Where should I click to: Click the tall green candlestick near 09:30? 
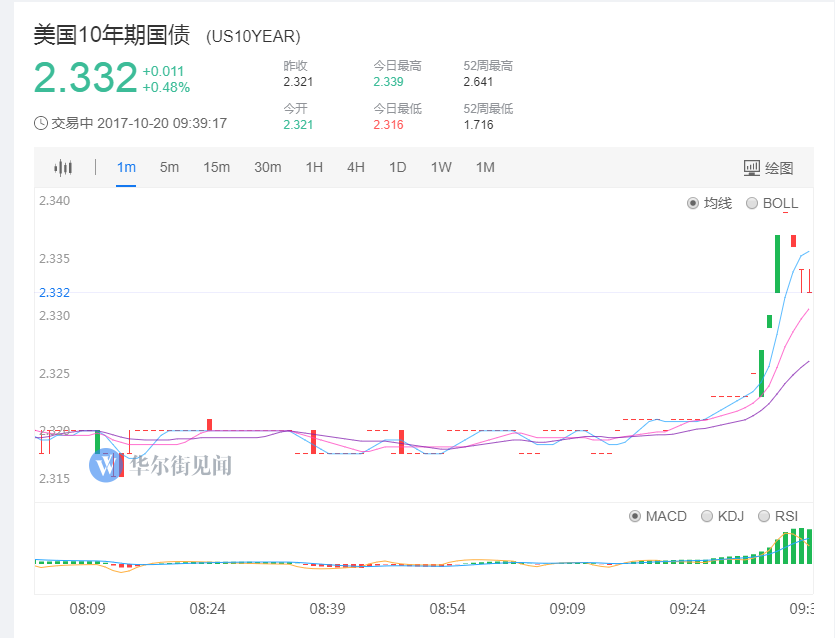[777, 263]
